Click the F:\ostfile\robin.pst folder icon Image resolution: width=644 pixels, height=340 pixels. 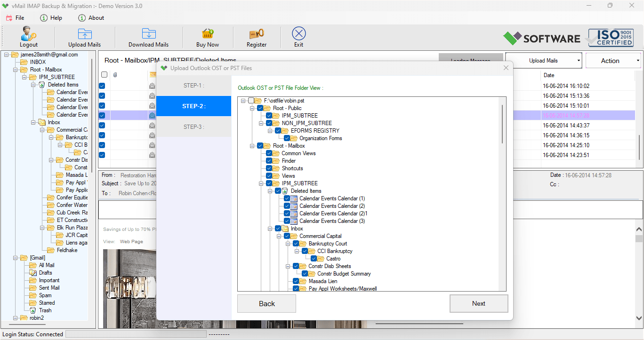point(258,101)
